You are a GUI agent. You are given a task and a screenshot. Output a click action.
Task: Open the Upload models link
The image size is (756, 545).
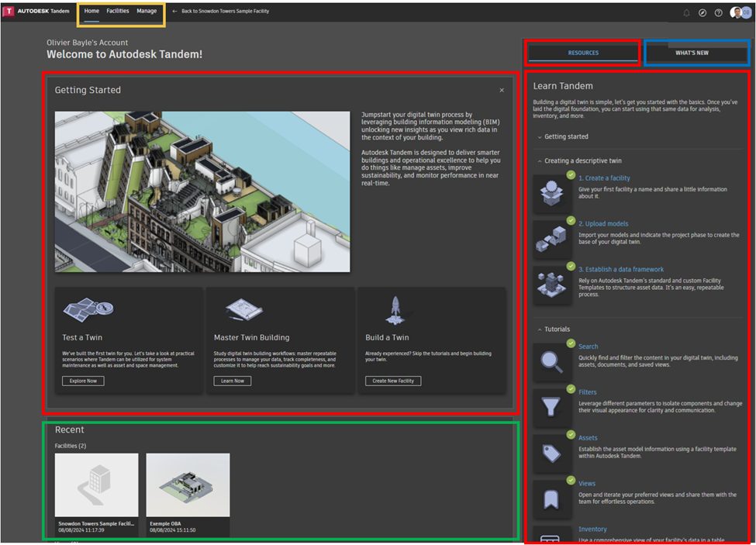[x=603, y=224]
